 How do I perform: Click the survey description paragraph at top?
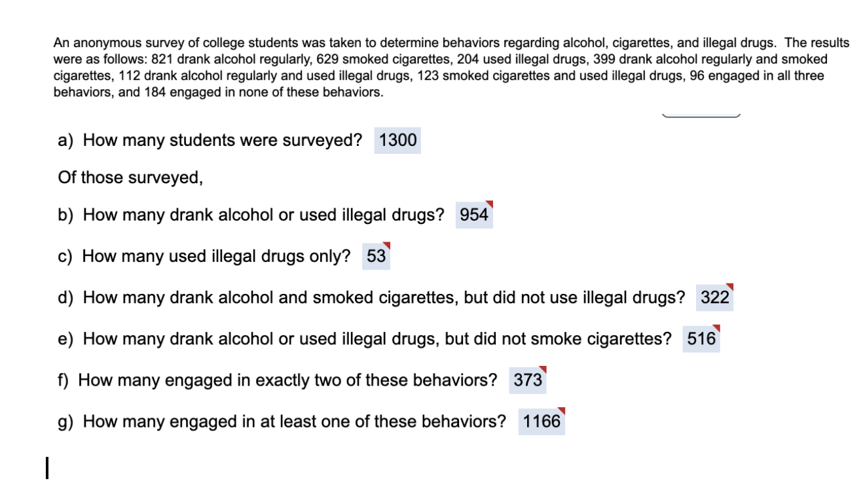(x=451, y=67)
